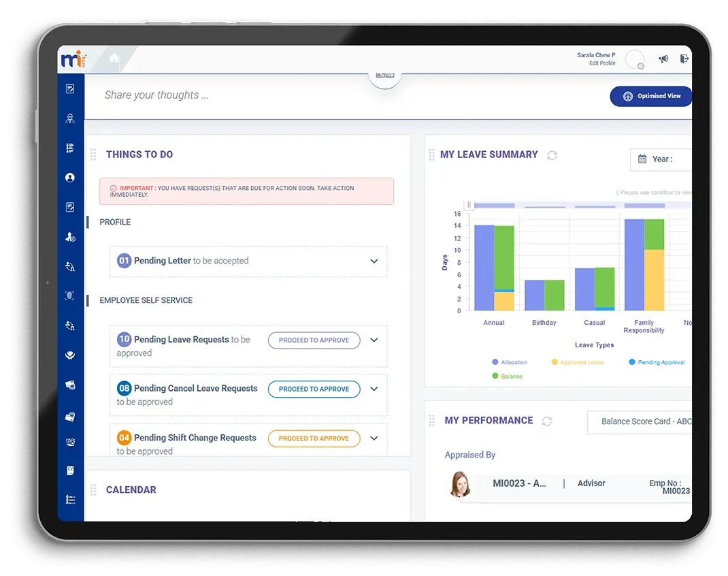Viewport: 728px width, 576px height.
Task: Click the logout icon at top right
Action: click(684, 59)
